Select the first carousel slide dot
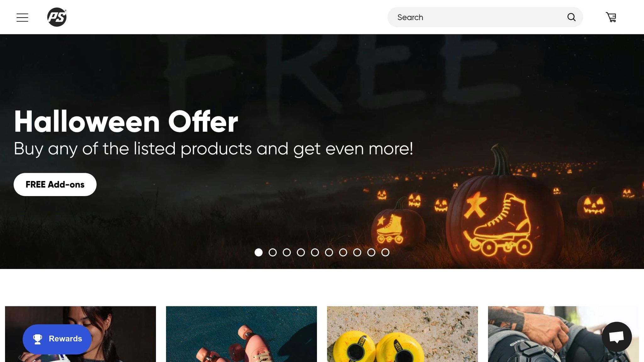Screen dimensions: 644x362 point(258,252)
